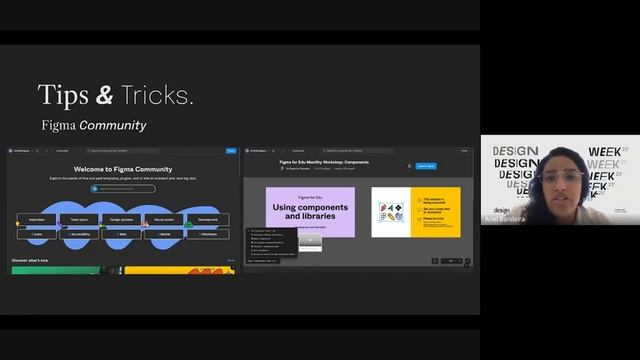Click expand arrows icon at preview bottom-right

tap(467, 262)
